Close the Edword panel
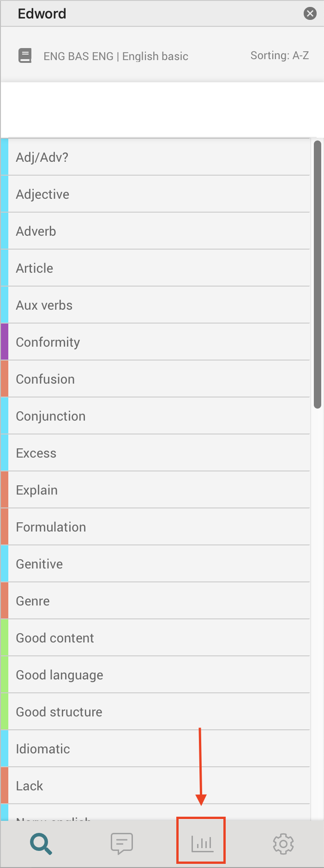 pyautogui.click(x=310, y=13)
